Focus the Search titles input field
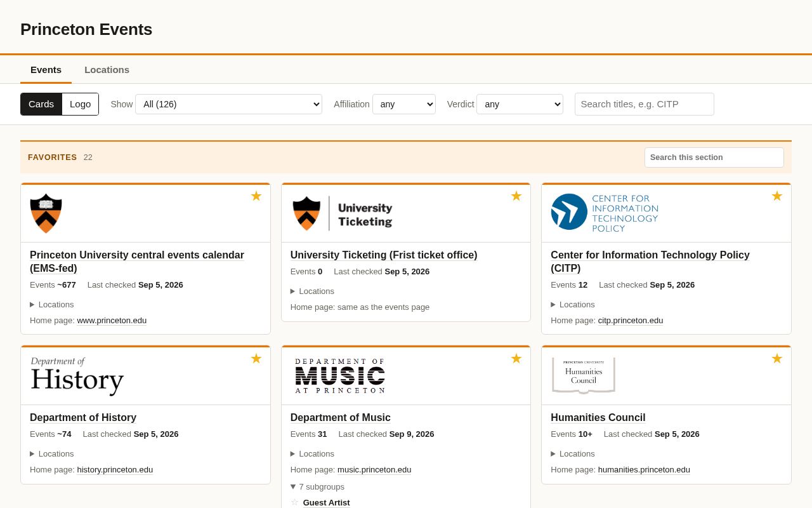 [645, 104]
